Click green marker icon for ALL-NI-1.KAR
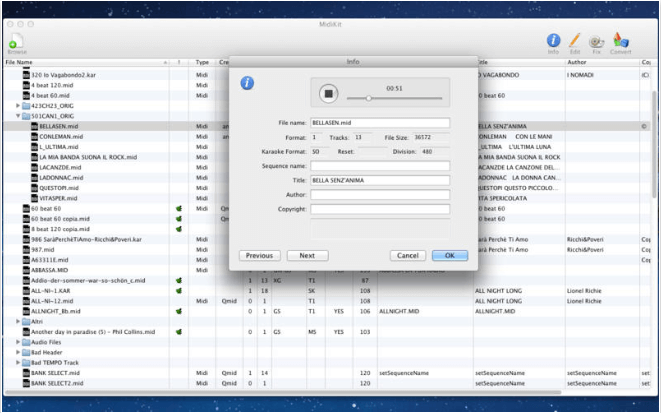Screen dimensions: 661x413 [179, 291]
